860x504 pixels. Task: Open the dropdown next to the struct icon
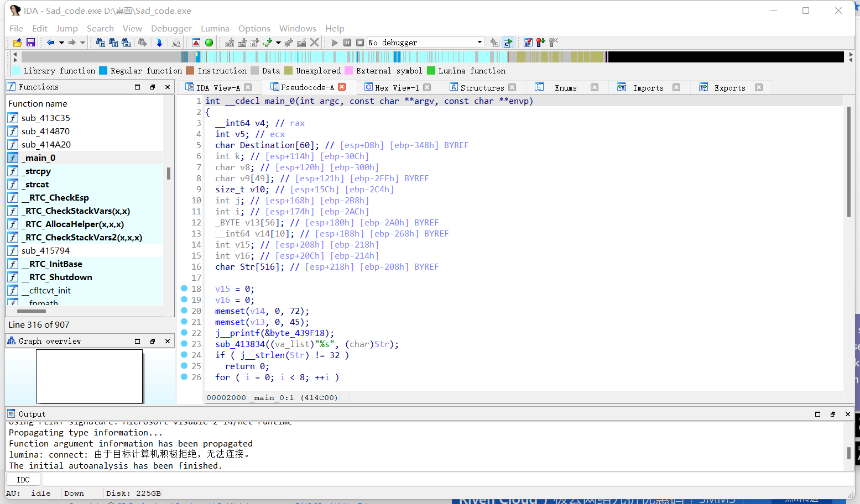[278, 43]
